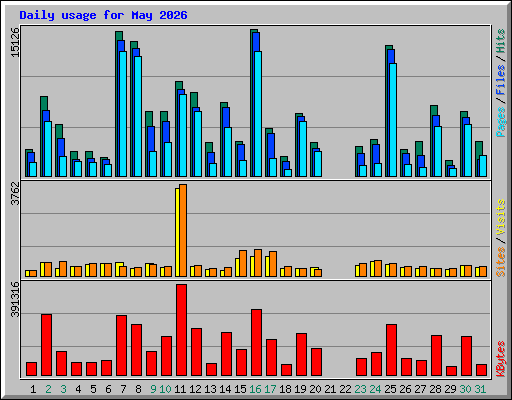This screenshot has width=512, height=400.
Task: Select green day label "24"
Action: 375,389
